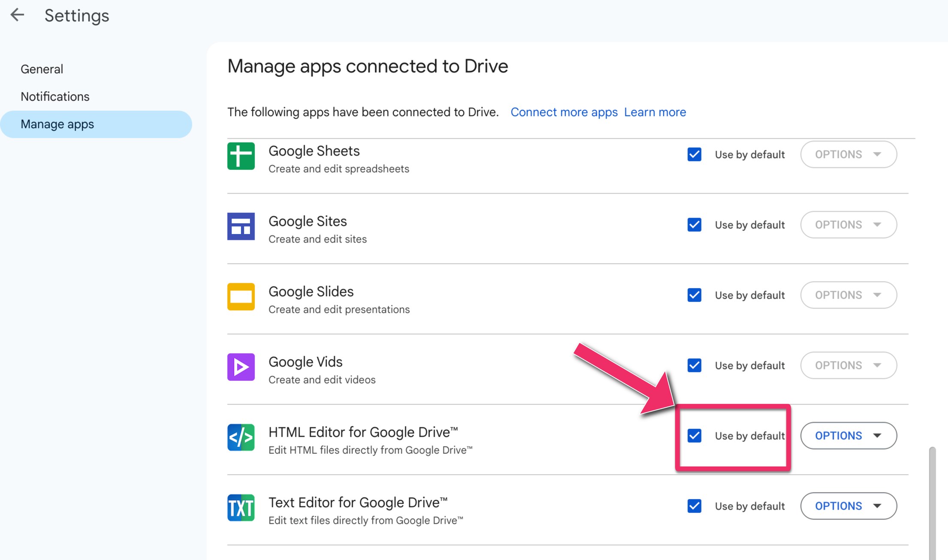Viewport: 948px width, 560px height.
Task: Open the Learn more link
Action: pyautogui.click(x=655, y=112)
